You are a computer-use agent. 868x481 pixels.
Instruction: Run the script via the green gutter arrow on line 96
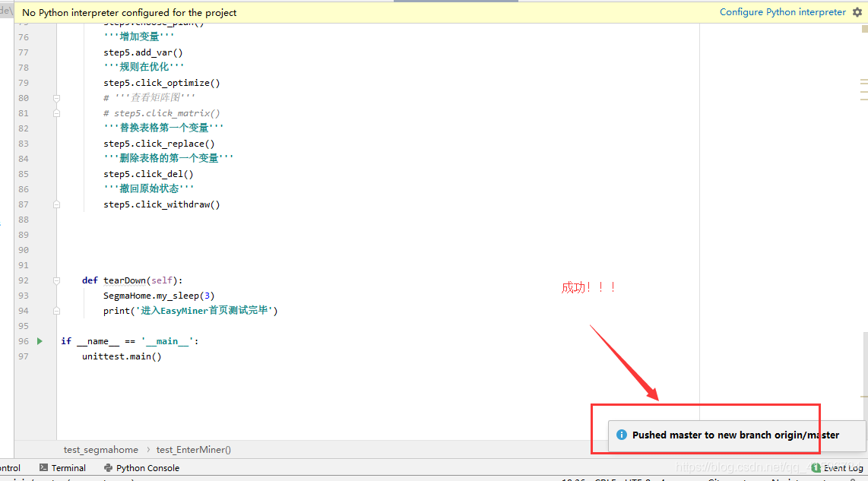(40, 341)
